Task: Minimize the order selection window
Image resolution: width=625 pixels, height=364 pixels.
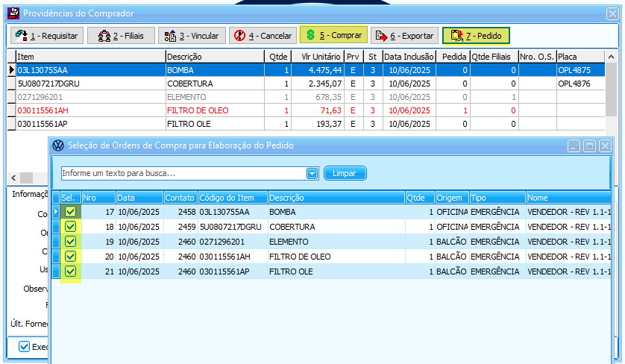Action: pyautogui.click(x=574, y=146)
